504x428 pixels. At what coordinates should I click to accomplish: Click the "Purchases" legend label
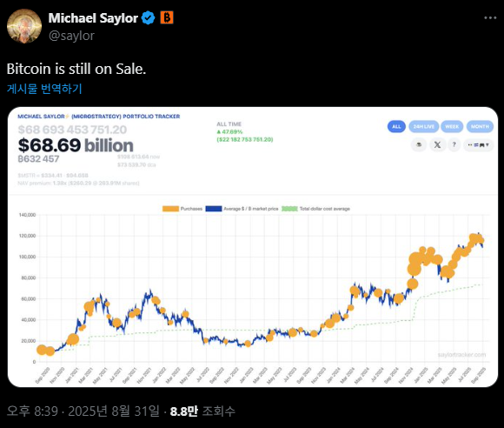191,209
